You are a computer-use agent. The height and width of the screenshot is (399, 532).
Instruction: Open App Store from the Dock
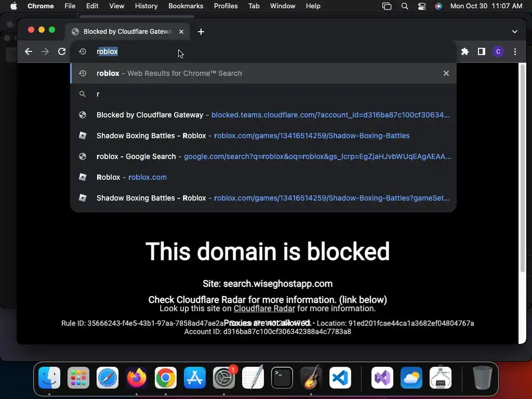(195, 378)
